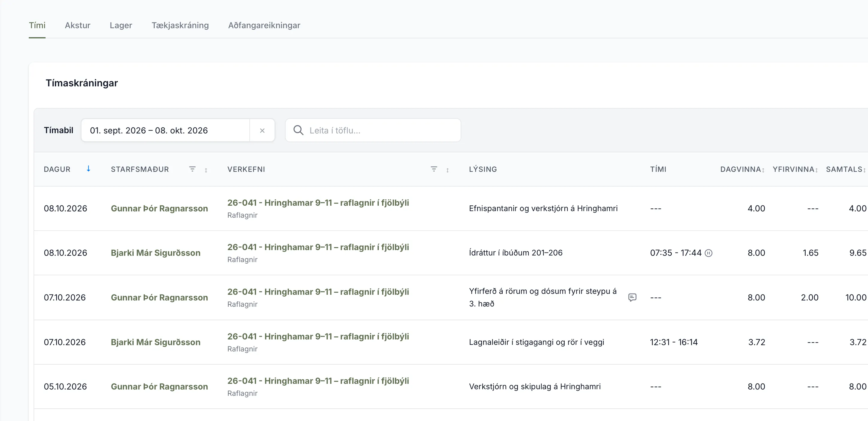Viewport: 868px width, 421px height.
Task: Open Bjarki Már Sigurðsson on 08.10.2026 row
Action: coord(156,253)
